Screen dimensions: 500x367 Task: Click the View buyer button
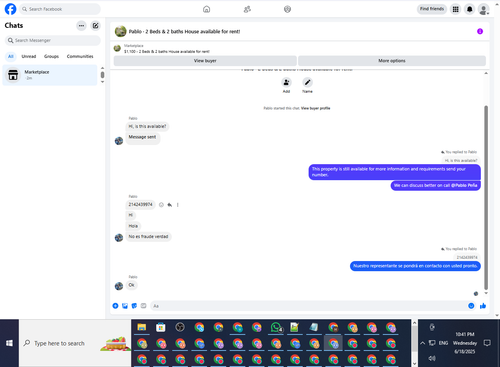[205, 61]
